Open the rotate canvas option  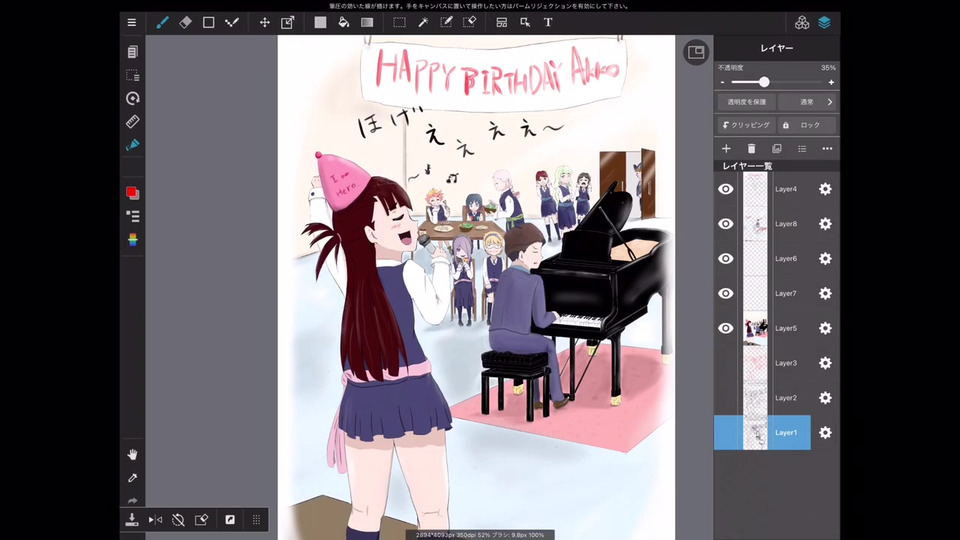click(132, 99)
